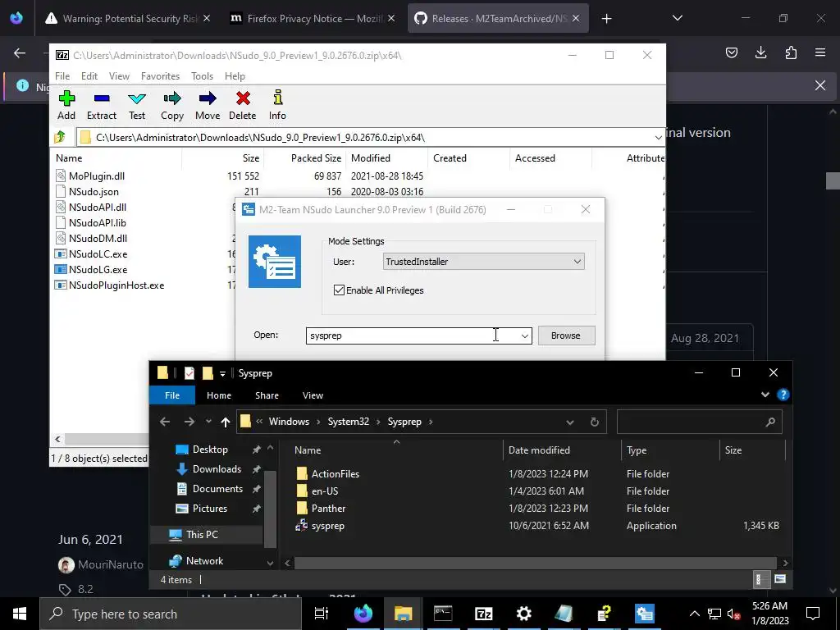840x630 pixels.
Task: Open 7-Zip Favorites menu
Action: 160,76
